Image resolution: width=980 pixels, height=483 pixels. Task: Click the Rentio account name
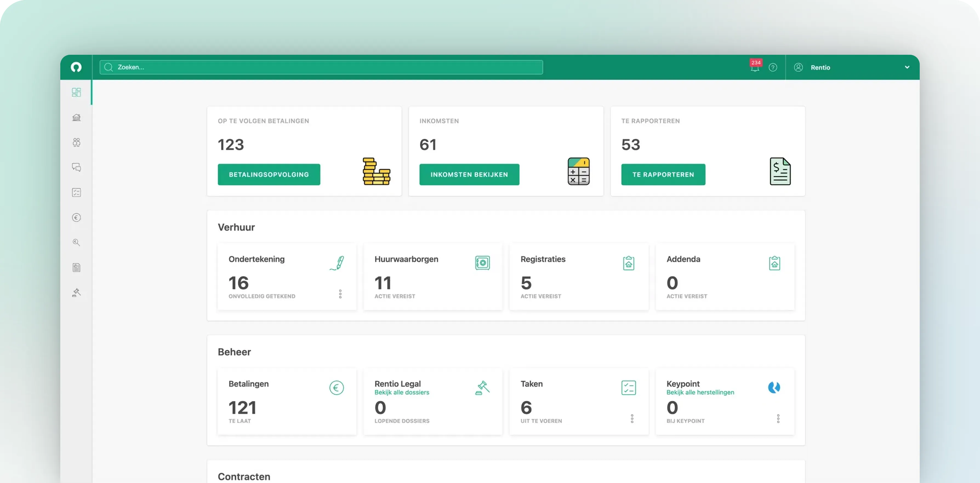click(820, 67)
